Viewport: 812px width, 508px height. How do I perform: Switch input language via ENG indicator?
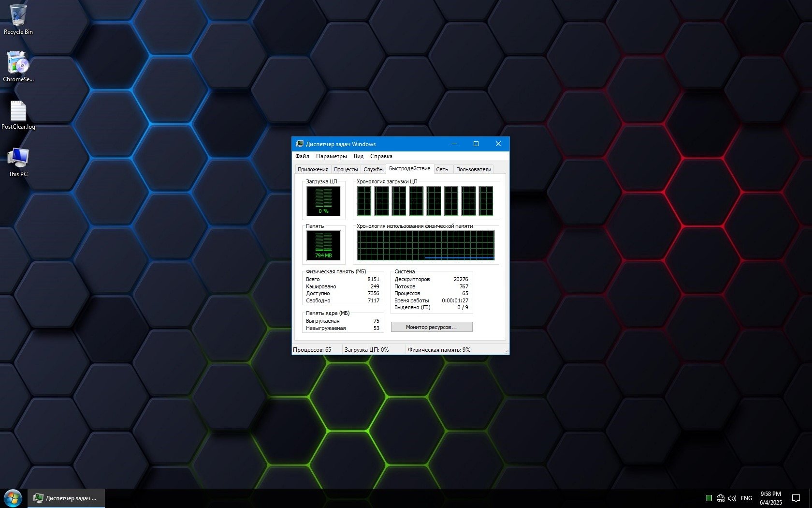[746, 498]
